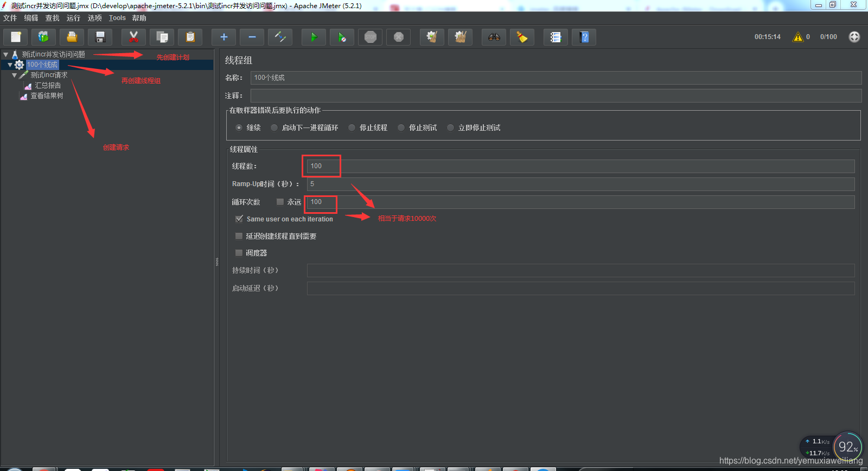Click the Duration (持续时间) field

point(581,270)
